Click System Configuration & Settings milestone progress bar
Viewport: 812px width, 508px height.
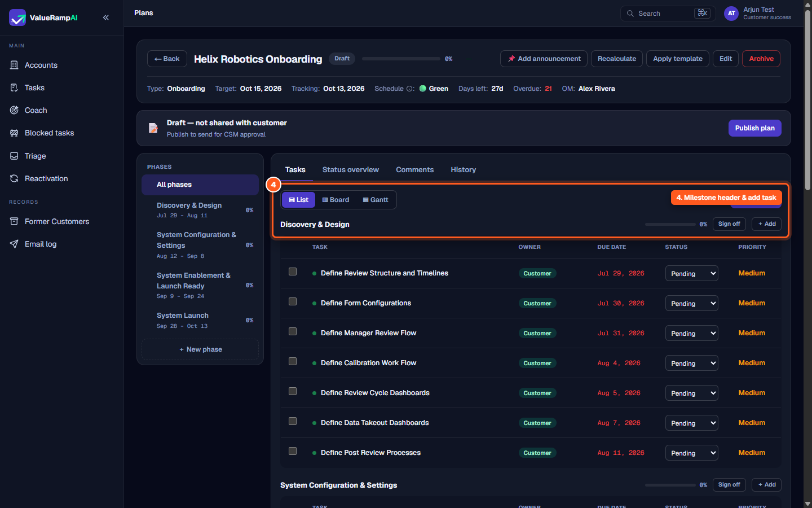(x=670, y=485)
